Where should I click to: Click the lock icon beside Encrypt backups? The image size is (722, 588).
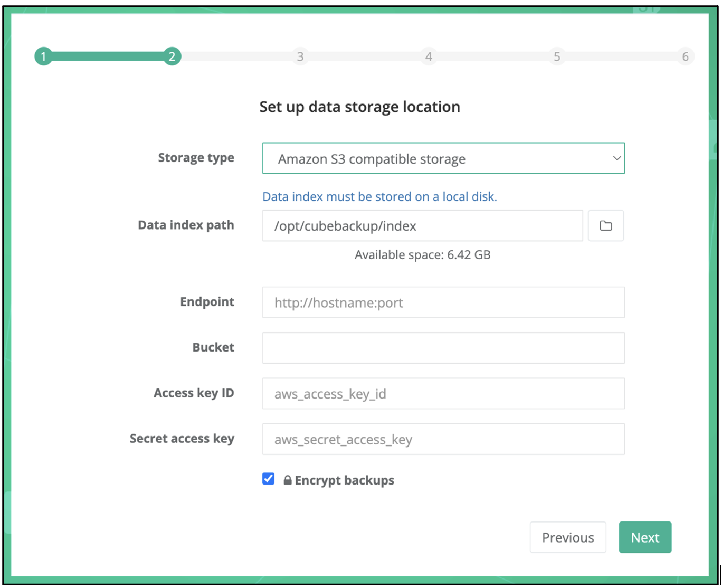(288, 480)
